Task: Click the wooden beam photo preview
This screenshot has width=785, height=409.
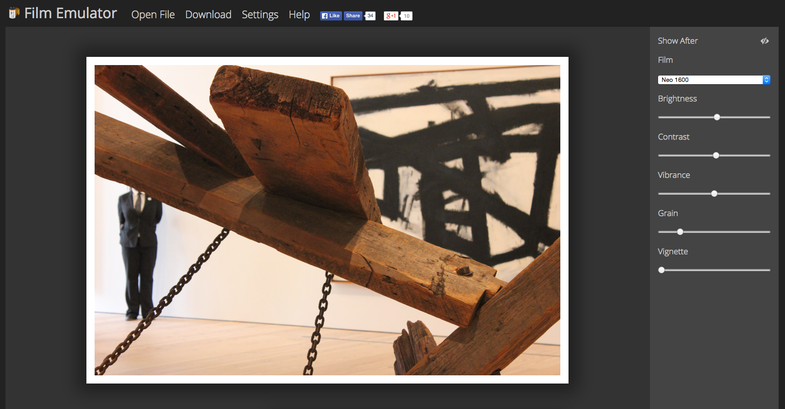Action: tap(327, 220)
